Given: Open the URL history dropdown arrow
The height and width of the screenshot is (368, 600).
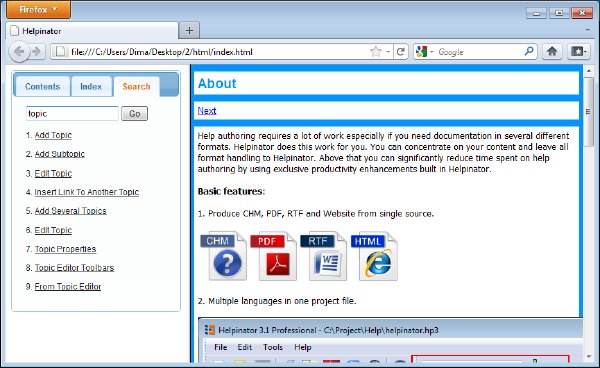Looking at the screenshot, I should pos(388,52).
